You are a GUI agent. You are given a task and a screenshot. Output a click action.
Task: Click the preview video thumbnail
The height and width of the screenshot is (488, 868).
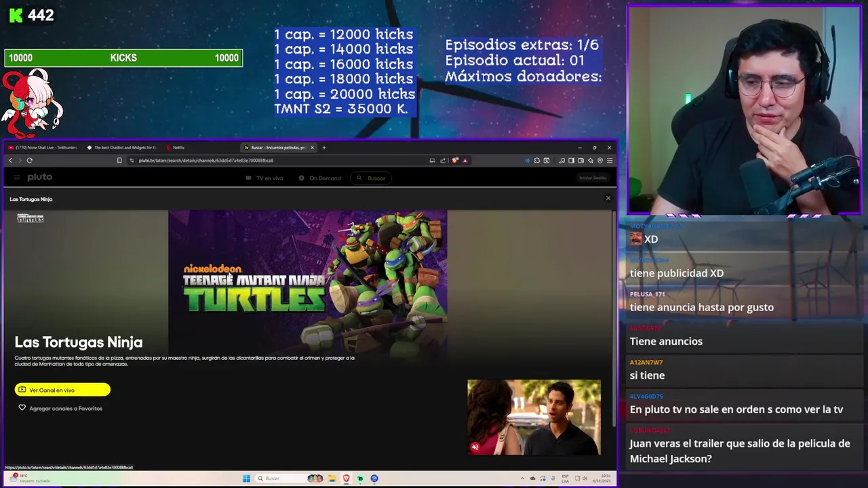coord(534,417)
